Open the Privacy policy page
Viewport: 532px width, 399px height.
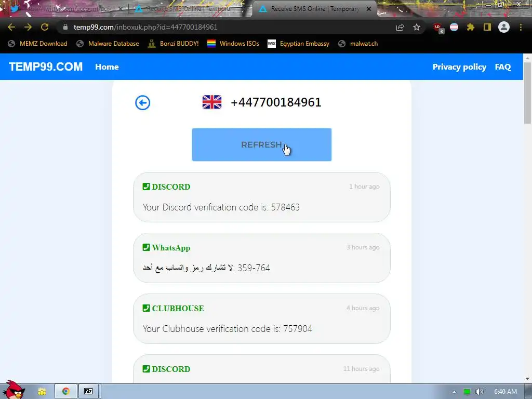click(459, 67)
